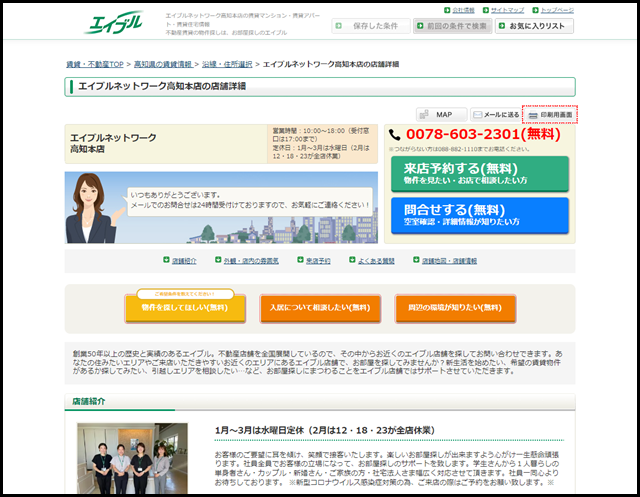This screenshot has height=497, width=640.
Task: Click the 賃貸・不動産TOP breadcrumb
Action: pyautogui.click(x=95, y=64)
